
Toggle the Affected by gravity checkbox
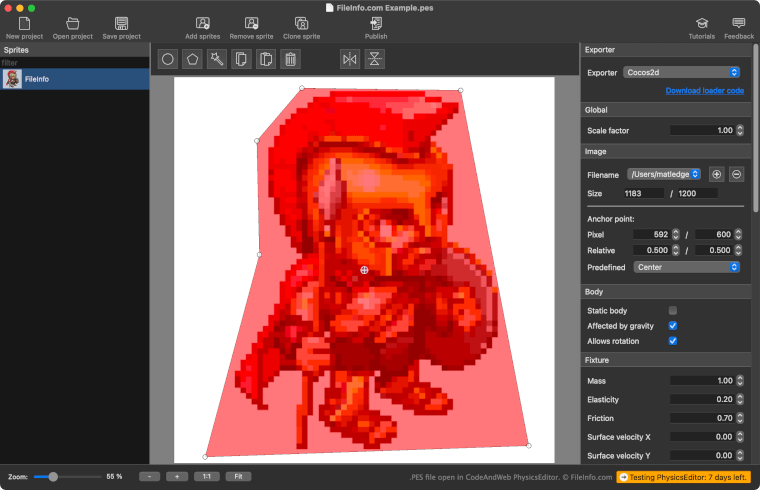(x=673, y=326)
